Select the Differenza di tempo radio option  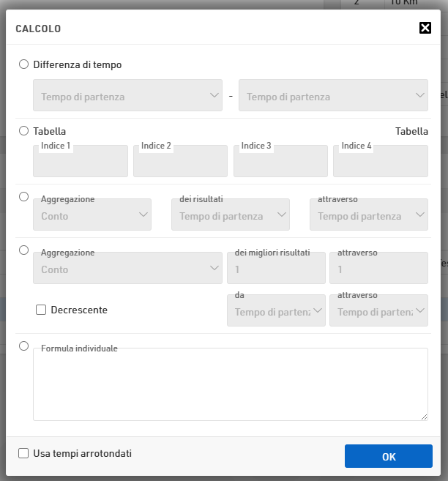click(x=23, y=64)
